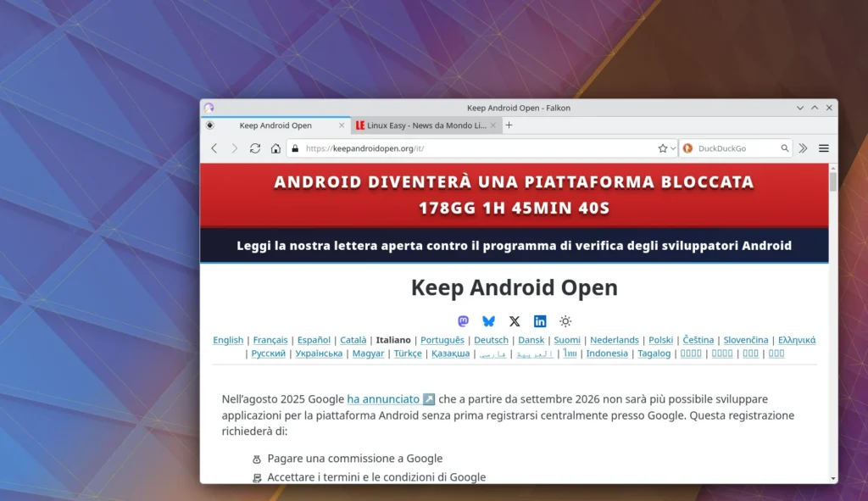Reload the page with the refresh icon
868x501 pixels.
(x=254, y=148)
